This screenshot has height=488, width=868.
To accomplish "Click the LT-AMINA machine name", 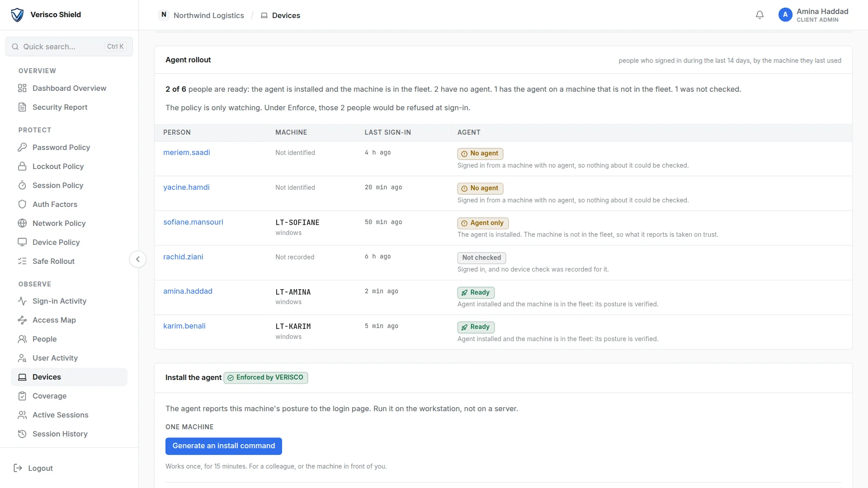I will point(293,292).
